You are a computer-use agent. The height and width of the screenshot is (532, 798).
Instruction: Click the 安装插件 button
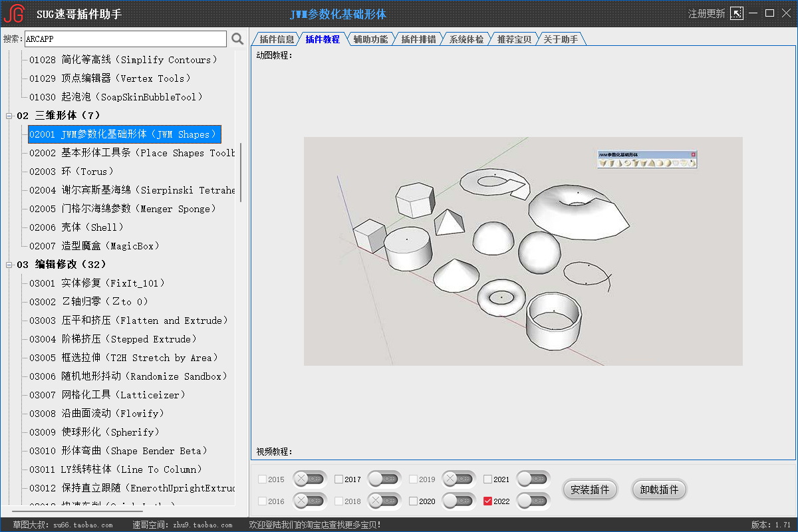pyautogui.click(x=590, y=490)
